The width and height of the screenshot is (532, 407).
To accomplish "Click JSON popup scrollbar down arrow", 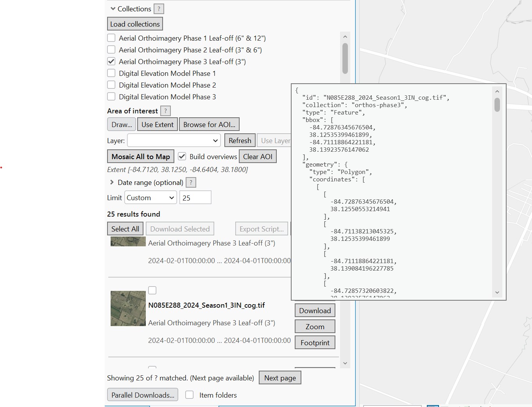I will tap(497, 292).
